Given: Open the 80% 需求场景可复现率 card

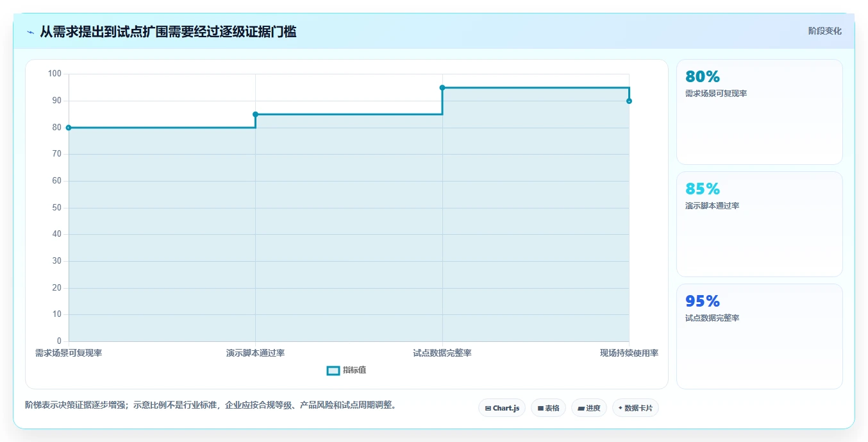Looking at the screenshot, I should [x=759, y=112].
